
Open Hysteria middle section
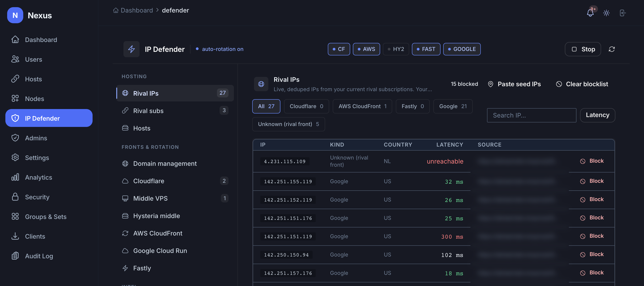click(x=175, y=216)
